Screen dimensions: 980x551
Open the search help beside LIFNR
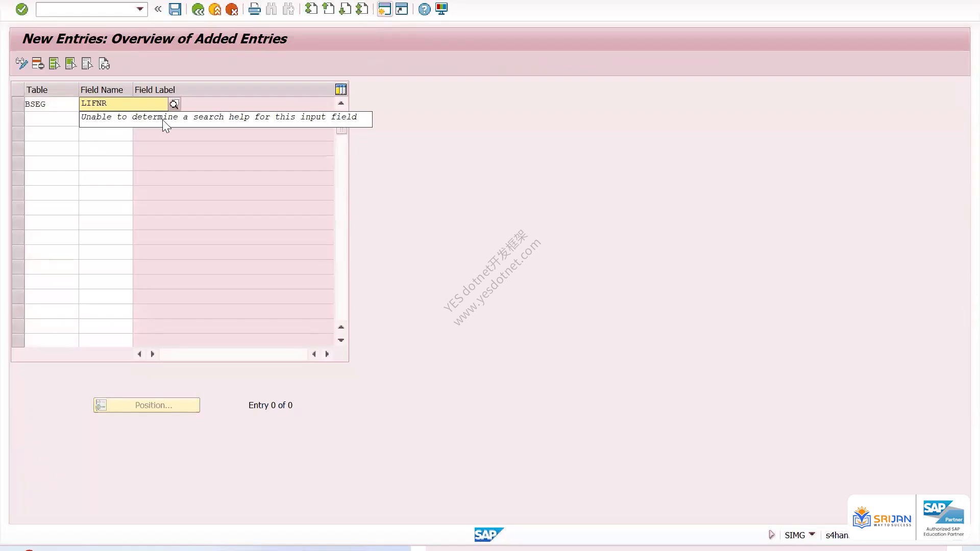[x=174, y=104]
